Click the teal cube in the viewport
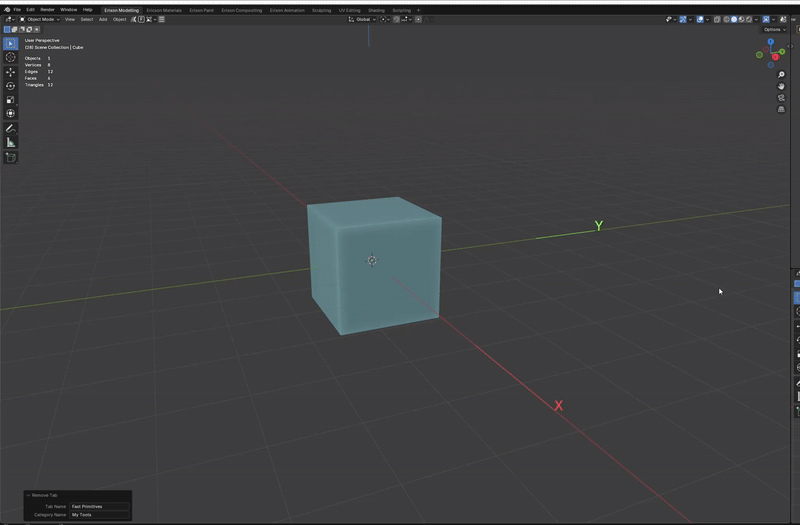The image size is (800, 525). [375, 265]
